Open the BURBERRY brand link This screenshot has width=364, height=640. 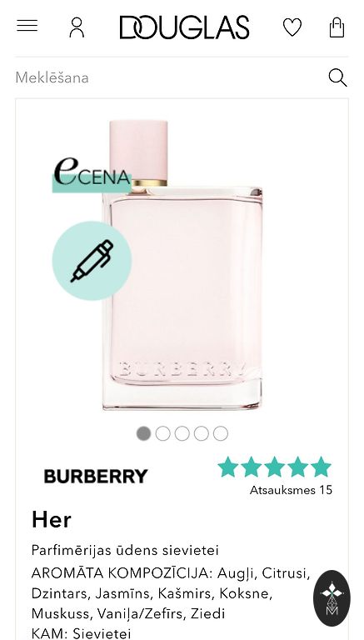click(96, 477)
